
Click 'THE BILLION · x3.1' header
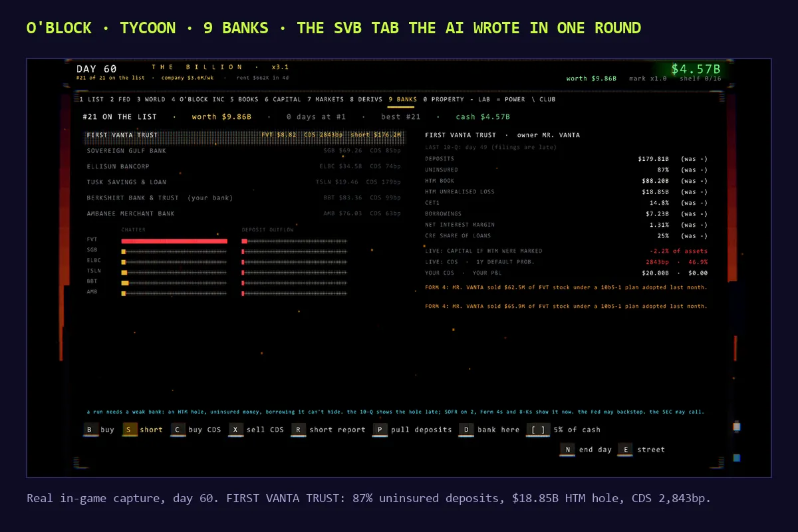[x=220, y=67]
